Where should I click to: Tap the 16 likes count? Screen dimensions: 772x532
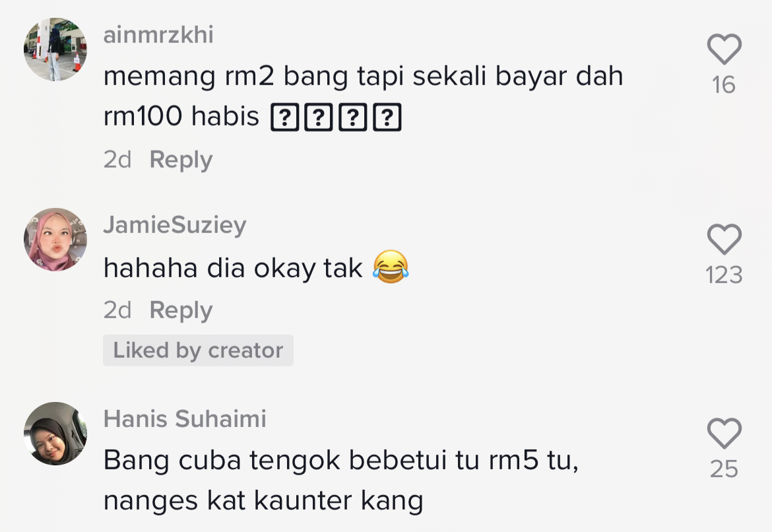tap(724, 85)
